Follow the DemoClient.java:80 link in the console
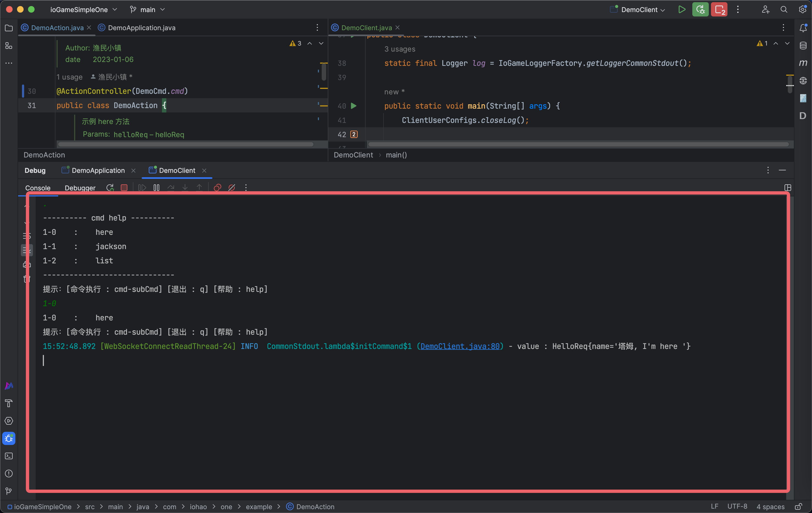This screenshot has height=513, width=812. pos(460,346)
